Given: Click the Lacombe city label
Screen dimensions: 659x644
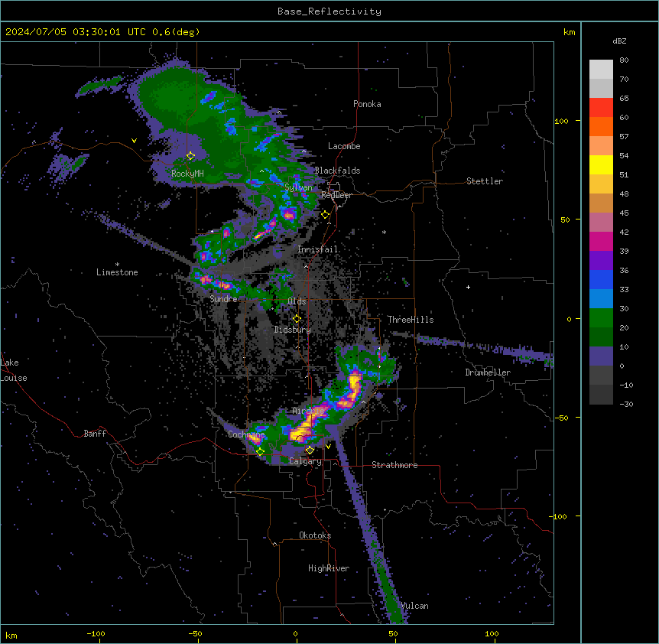Looking at the screenshot, I should click(344, 146).
